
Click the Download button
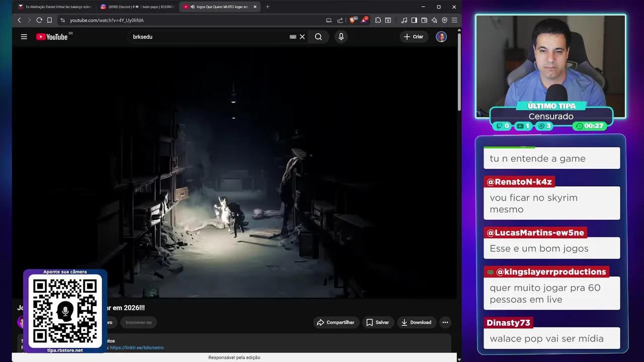(416, 322)
